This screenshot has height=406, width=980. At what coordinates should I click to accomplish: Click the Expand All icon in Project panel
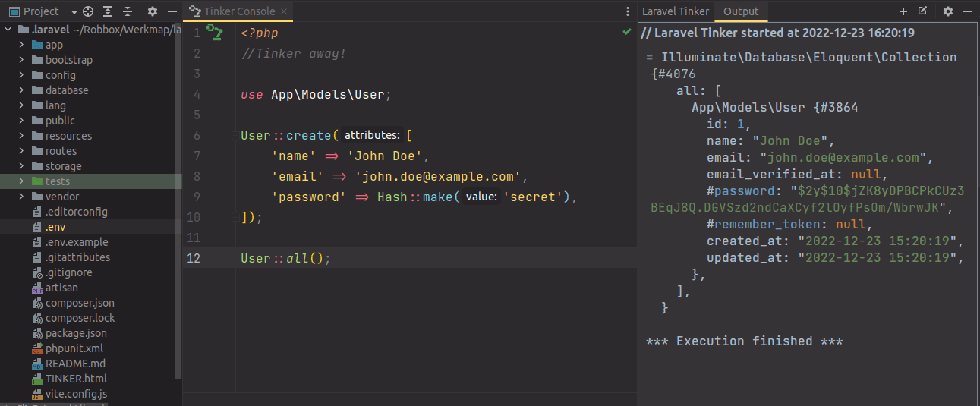click(108, 11)
